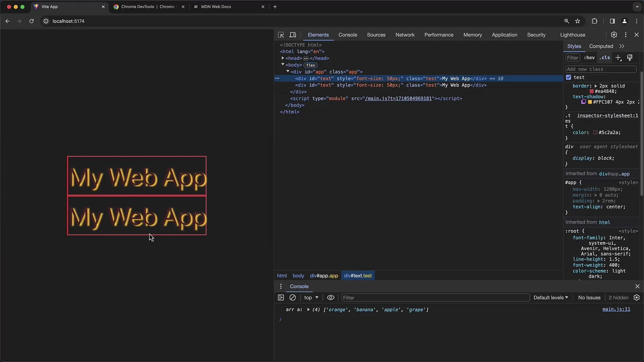The width and height of the screenshot is (644, 362).
Task: Click the device toolbar toggle icon
Action: point(293,35)
